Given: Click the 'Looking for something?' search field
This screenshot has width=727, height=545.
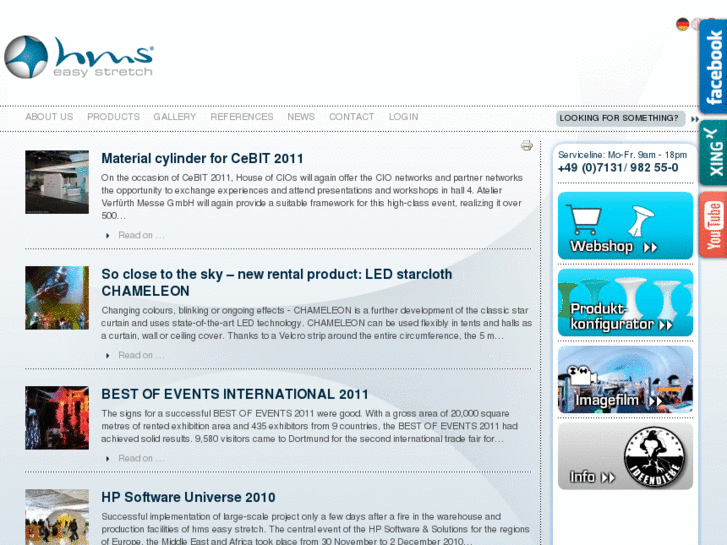Looking at the screenshot, I should pos(620,118).
